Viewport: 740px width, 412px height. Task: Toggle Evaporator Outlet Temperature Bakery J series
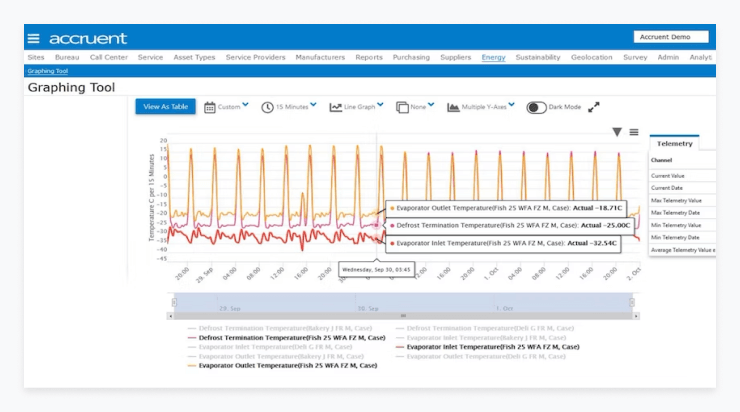[x=276, y=356]
